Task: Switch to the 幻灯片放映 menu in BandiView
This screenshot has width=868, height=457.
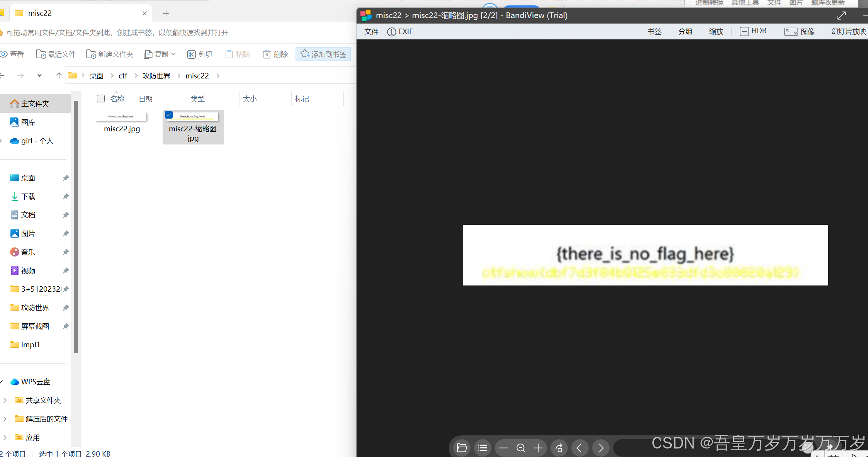Action: coord(848,32)
